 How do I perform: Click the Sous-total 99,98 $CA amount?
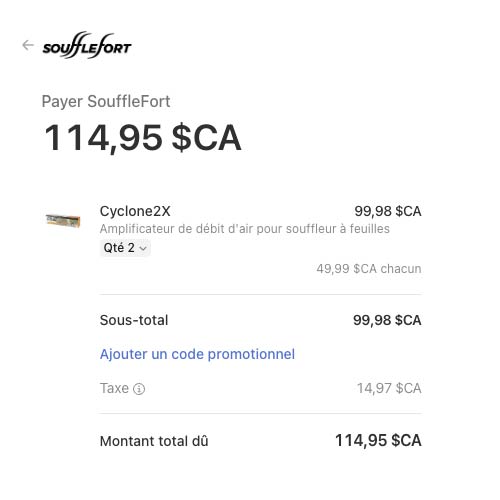click(387, 320)
